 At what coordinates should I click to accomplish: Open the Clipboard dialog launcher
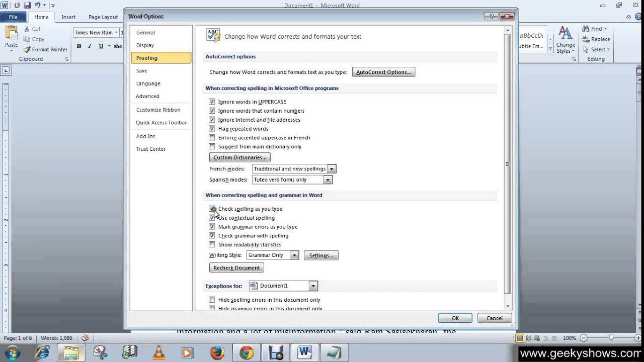pos(66,59)
